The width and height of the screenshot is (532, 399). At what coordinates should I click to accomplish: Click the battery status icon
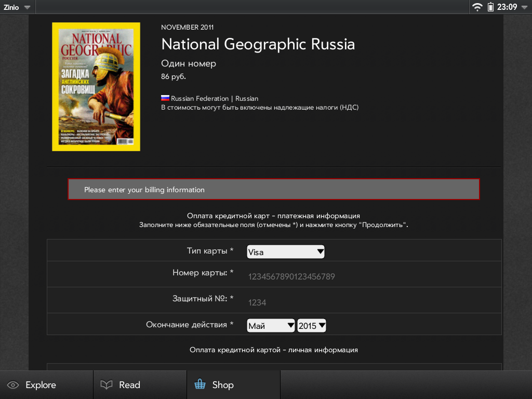point(490,7)
